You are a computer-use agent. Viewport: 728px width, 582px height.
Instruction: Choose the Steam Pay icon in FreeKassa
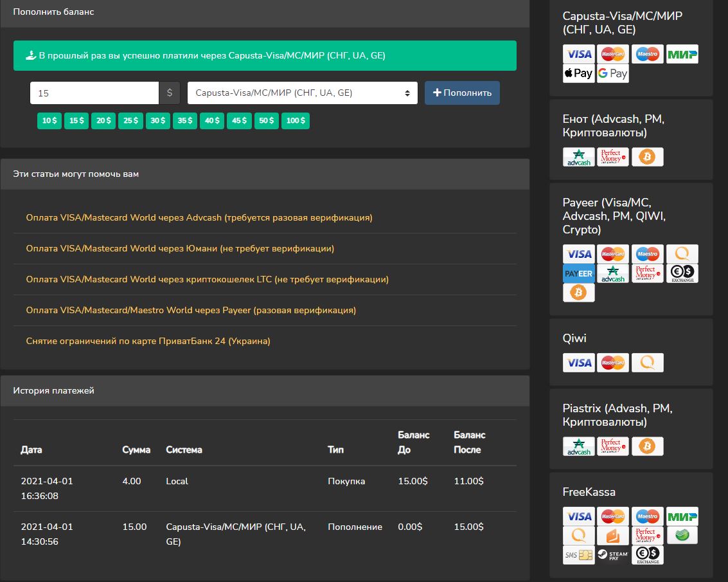click(613, 555)
